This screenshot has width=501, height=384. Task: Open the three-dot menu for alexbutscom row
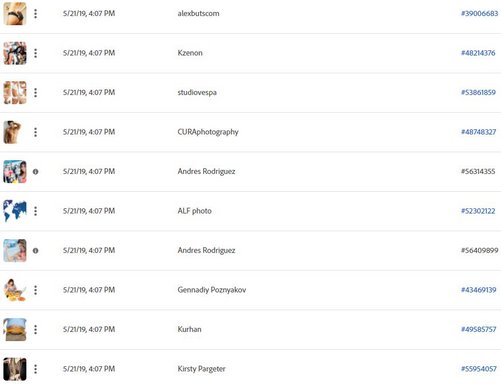click(35, 14)
